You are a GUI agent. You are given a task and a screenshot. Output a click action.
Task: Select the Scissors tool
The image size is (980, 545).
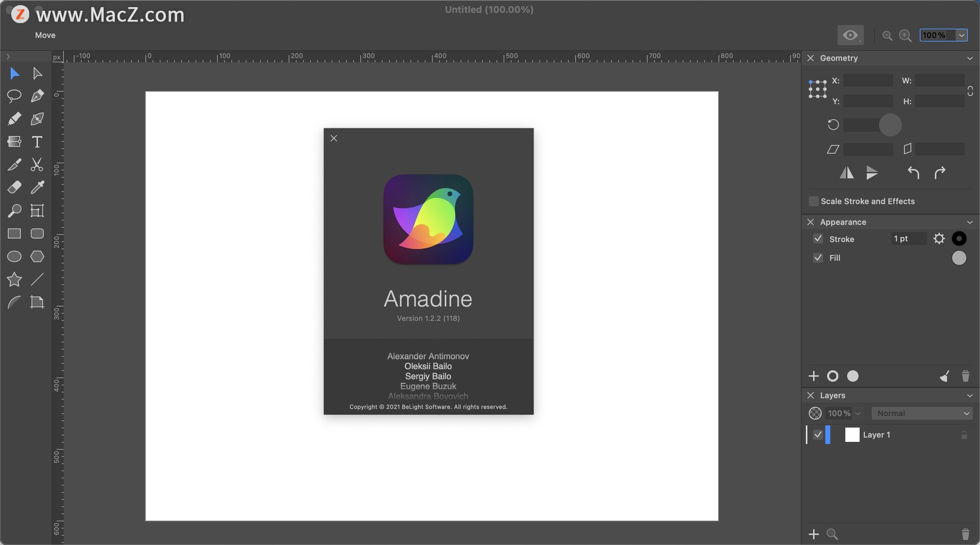tap(37, 164)
